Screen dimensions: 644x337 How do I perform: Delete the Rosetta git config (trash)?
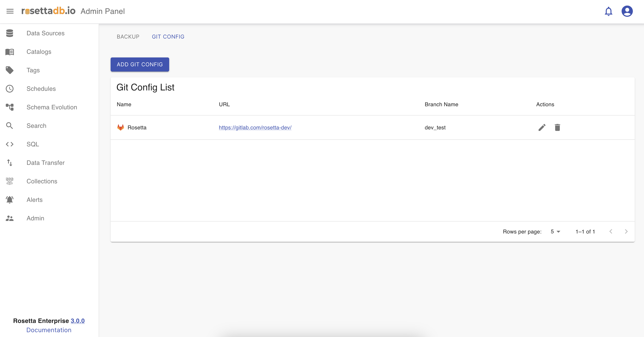(x=557, y=128)
